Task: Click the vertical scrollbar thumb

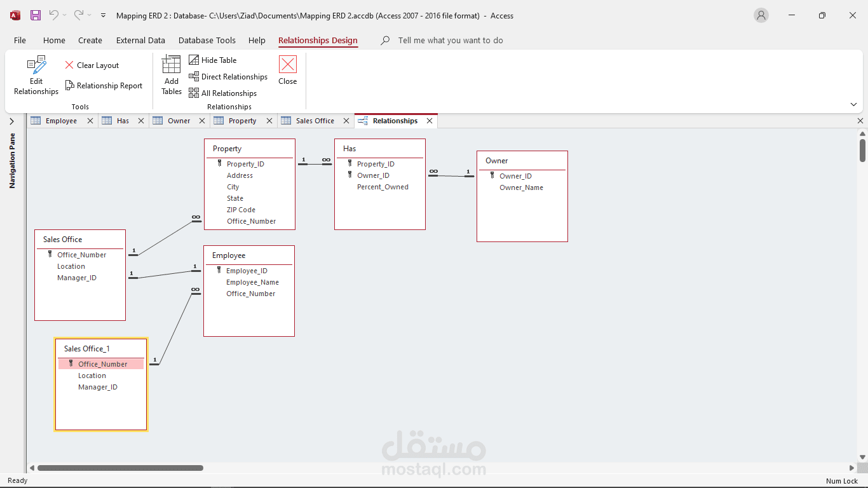Action: 862,151
